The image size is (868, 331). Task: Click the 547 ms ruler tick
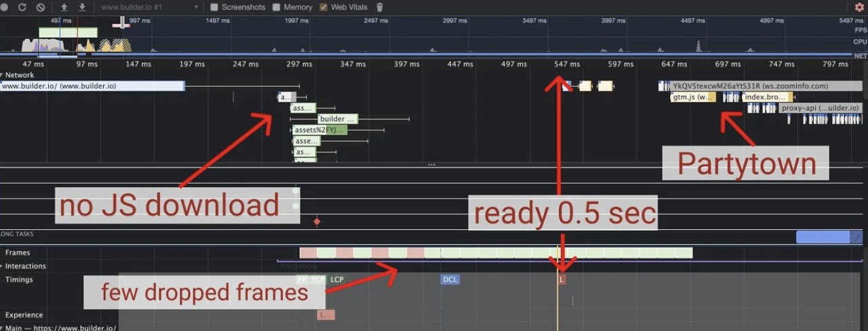[x=567, y=64]
